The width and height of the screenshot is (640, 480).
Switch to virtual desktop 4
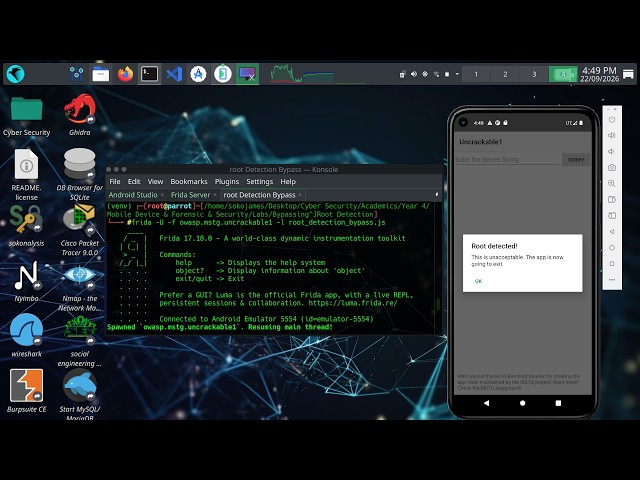563,74
